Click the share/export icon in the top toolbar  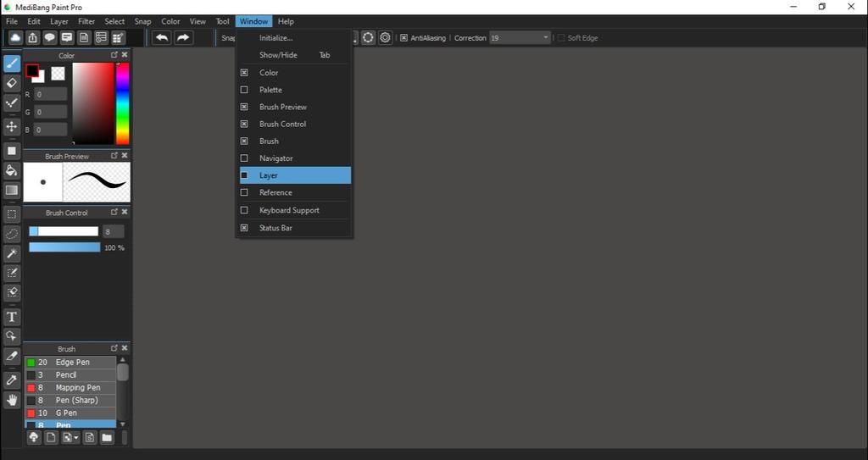tap(33, 37)
